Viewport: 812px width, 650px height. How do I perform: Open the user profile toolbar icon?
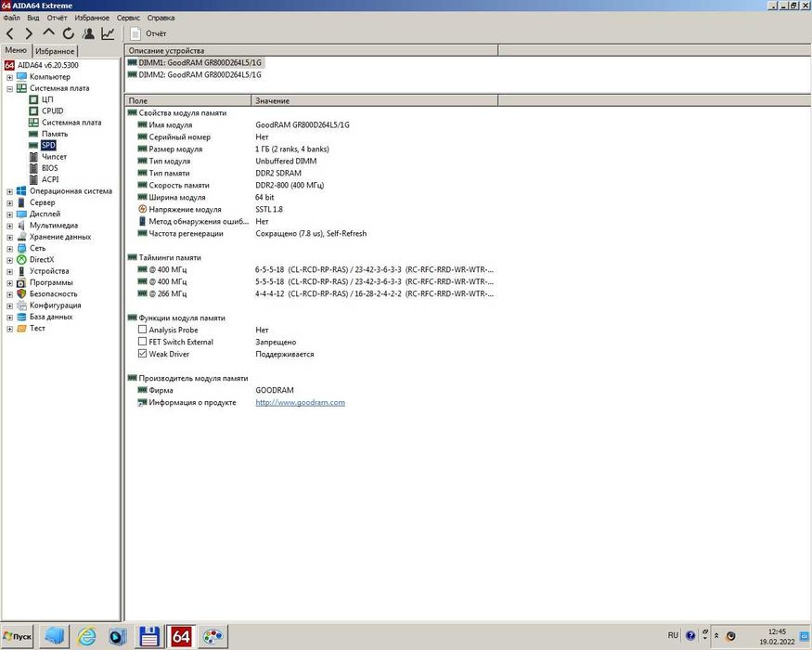click(x=88, y=33)
